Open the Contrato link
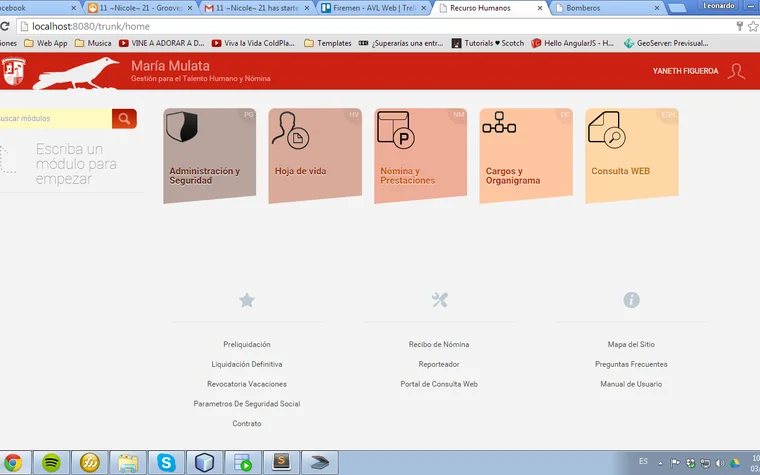The width and height of the screenshot is (760, 475). [x=247, y=423]
